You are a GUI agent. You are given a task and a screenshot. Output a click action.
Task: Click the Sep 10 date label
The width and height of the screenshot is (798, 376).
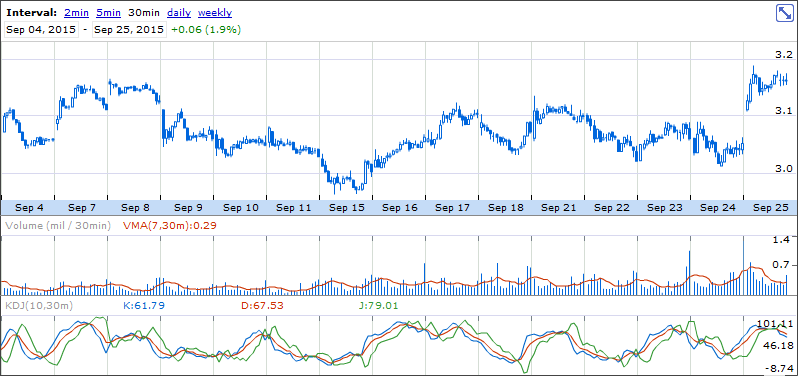point(241,208)
